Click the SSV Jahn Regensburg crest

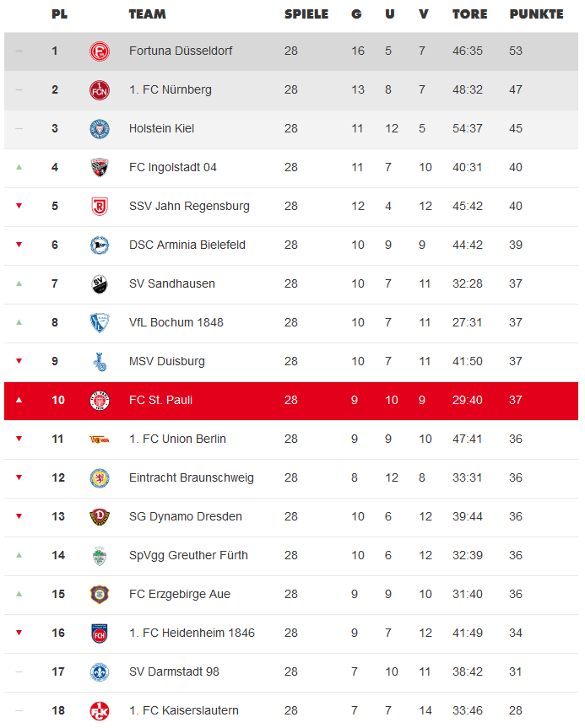[100, 207]
